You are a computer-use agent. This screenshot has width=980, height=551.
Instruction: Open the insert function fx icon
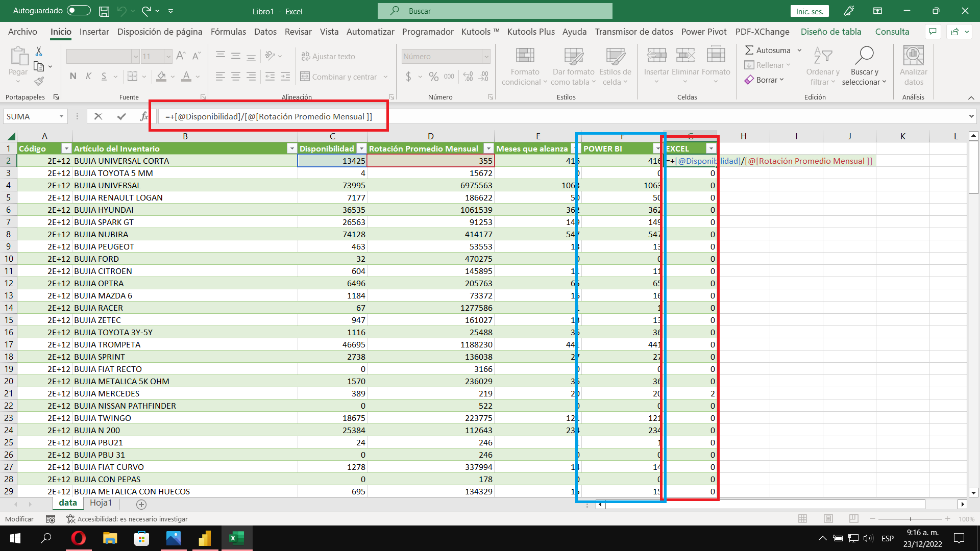(x=144, y=117)
